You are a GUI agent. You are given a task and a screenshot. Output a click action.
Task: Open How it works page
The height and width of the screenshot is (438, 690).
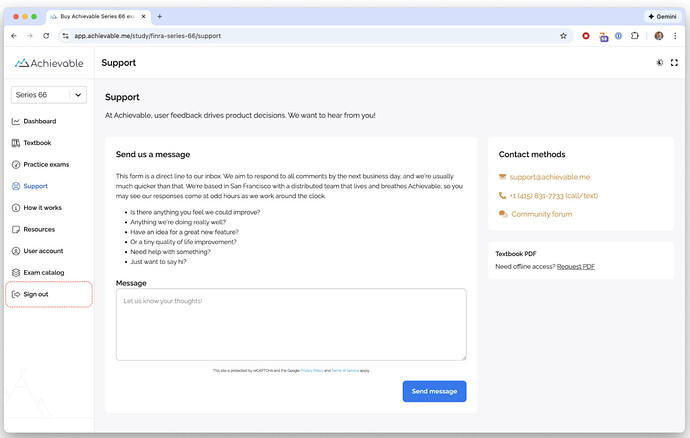pyautogui.click(x=42, y=208)
